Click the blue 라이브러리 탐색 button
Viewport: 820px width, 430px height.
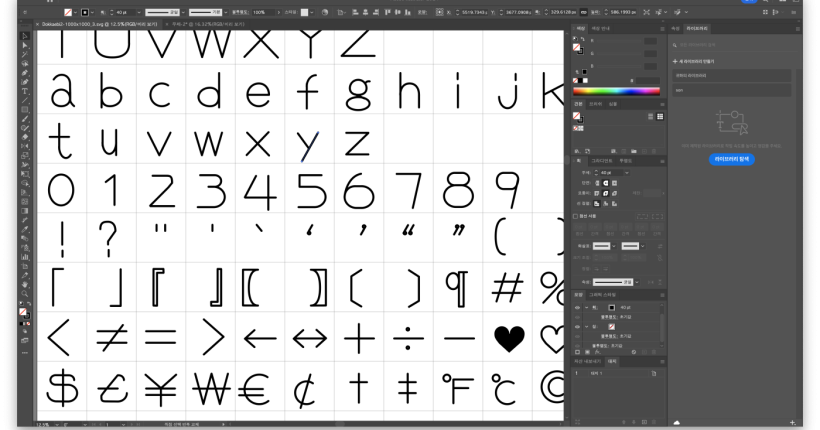731,159
